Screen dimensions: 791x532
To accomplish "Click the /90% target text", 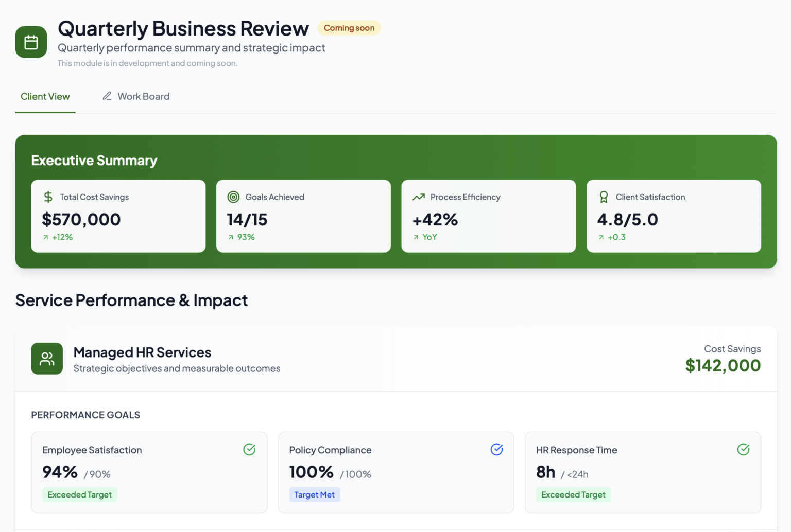I will pos(97,474).
